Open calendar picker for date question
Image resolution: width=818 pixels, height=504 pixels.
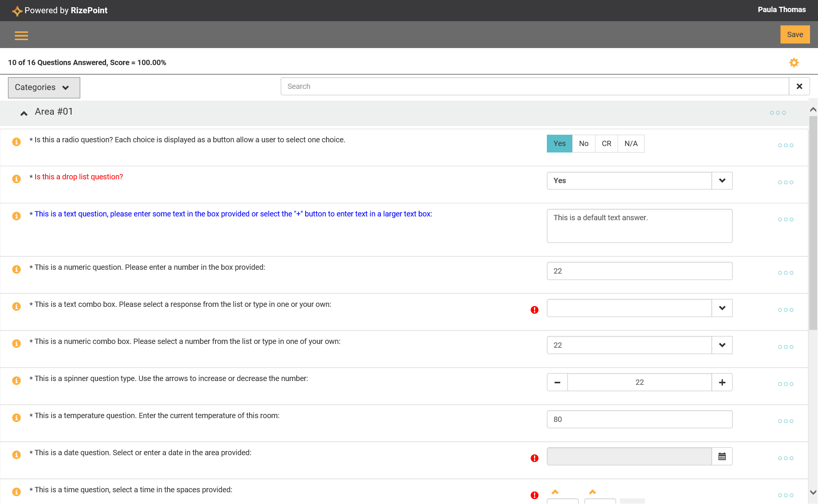tap(722, 456)
